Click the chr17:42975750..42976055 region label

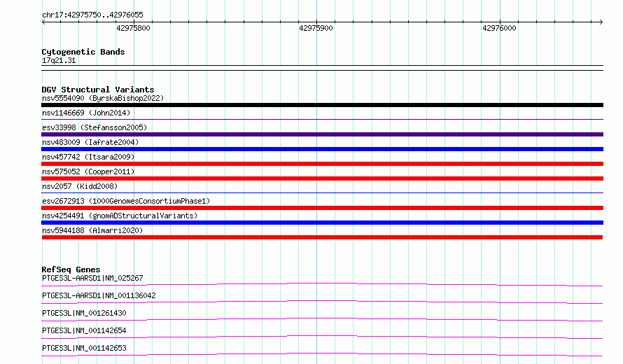point(92,15)
